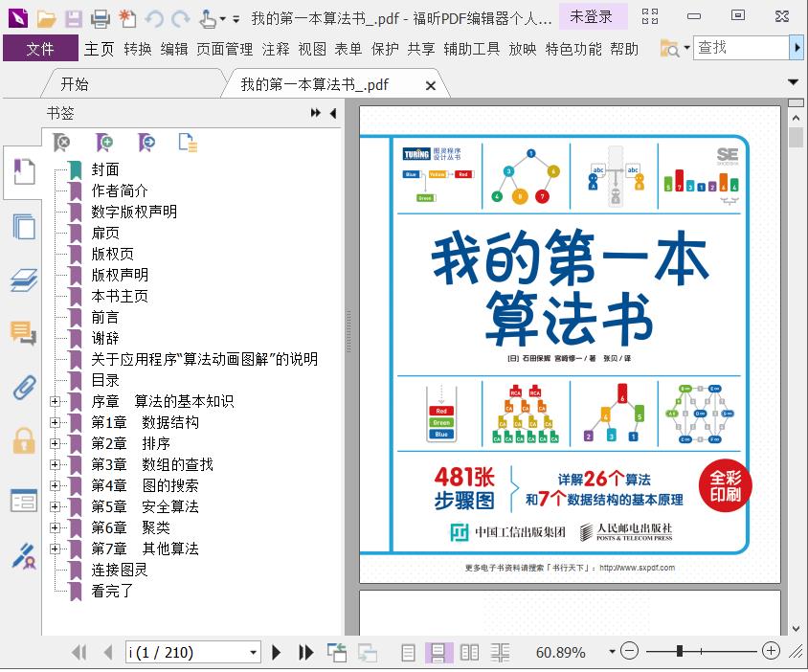Viewport: 808px width, 672px height.
Task: Collapse the bookmarks panel arrow
Action: coord(333,113)
